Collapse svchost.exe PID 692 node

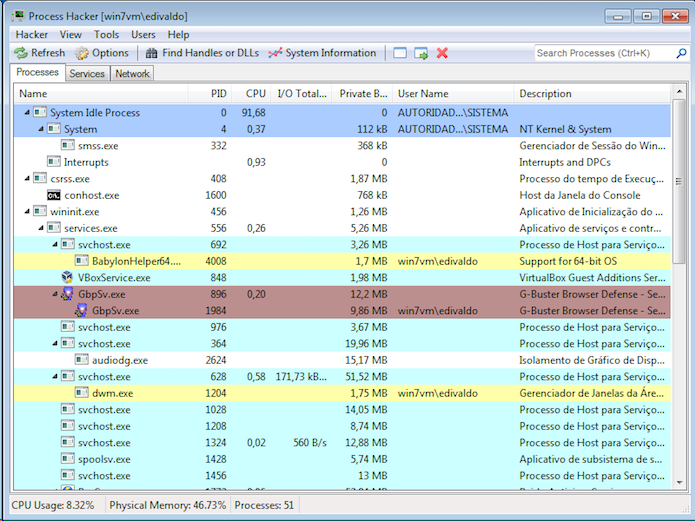55,244
